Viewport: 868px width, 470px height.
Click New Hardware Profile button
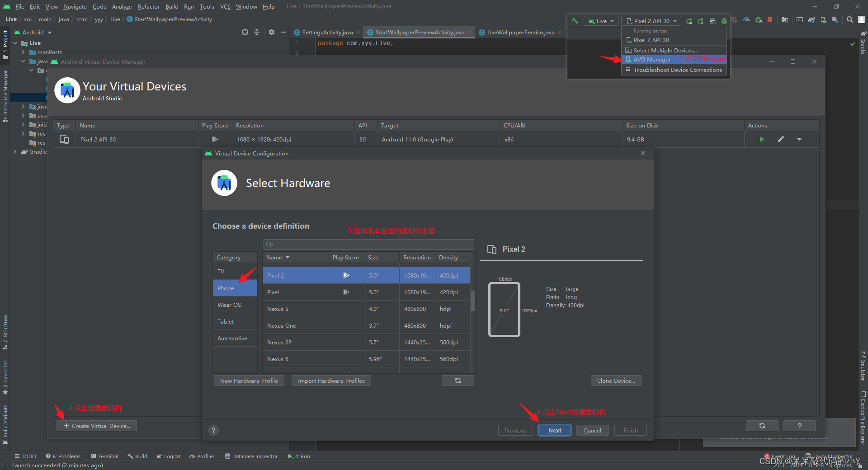(x=249, y=381)
